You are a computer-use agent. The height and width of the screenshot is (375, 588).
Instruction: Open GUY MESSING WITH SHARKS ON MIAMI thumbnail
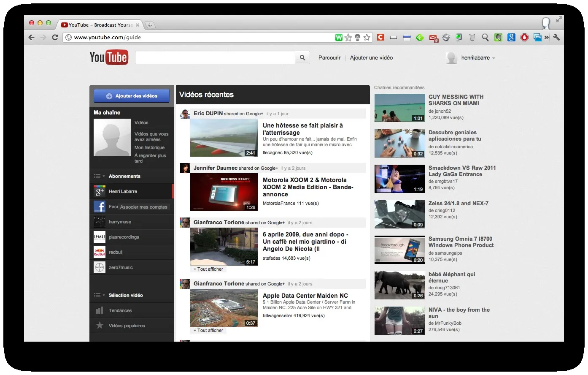click(400, 108)
